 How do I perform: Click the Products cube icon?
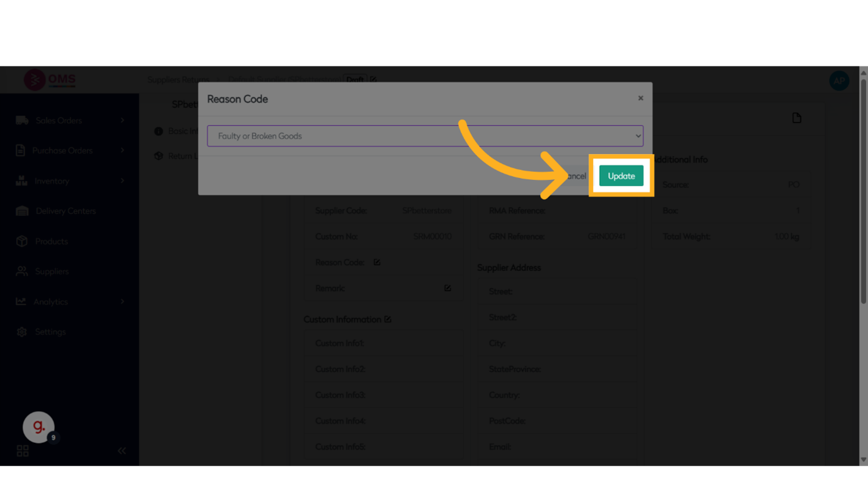[x=22, y=241]
